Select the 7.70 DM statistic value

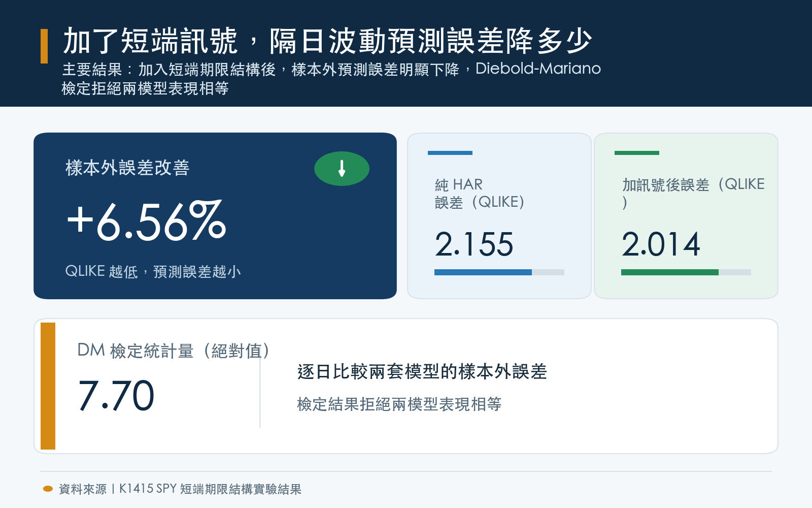116,396
